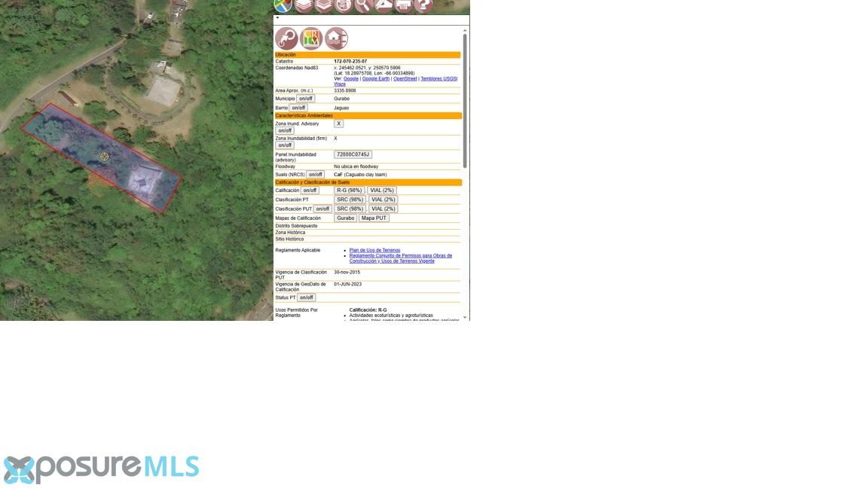Open the Google Earth link
This screenshot has height=488, width=868.
pos(376,78)
